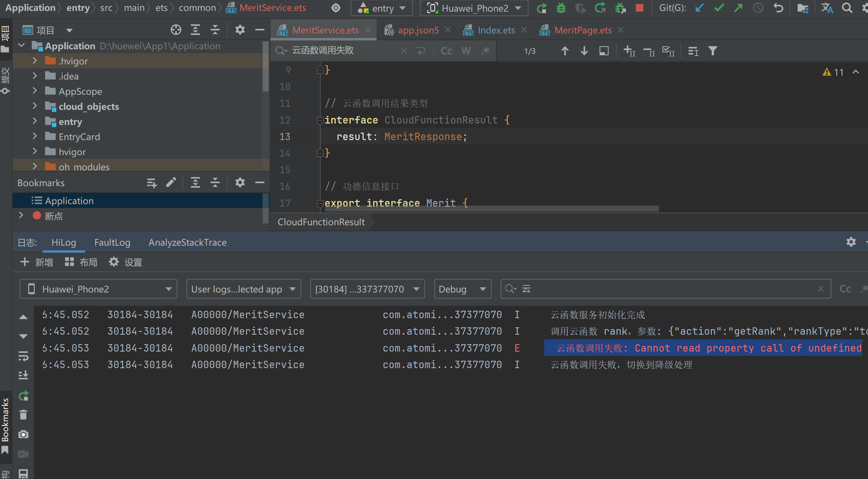
Task: Click the Git commit checkmark icon
Action: click(719, 8)
